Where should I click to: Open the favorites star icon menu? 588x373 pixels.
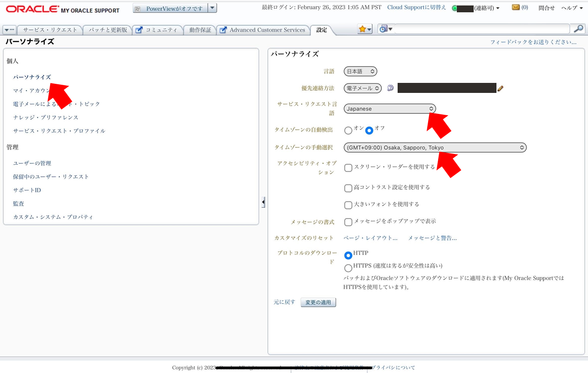point(365,29)
